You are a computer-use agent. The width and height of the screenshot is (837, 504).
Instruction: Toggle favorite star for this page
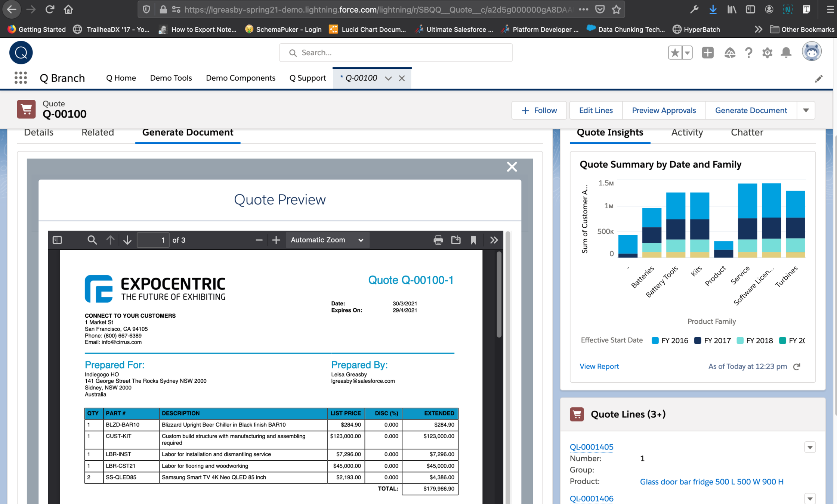click(x=675, y=53)
